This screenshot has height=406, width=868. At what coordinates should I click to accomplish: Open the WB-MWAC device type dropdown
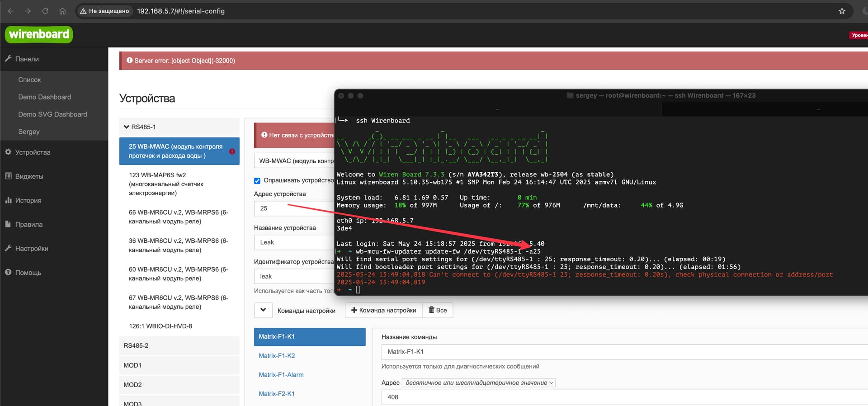[294, 161]
